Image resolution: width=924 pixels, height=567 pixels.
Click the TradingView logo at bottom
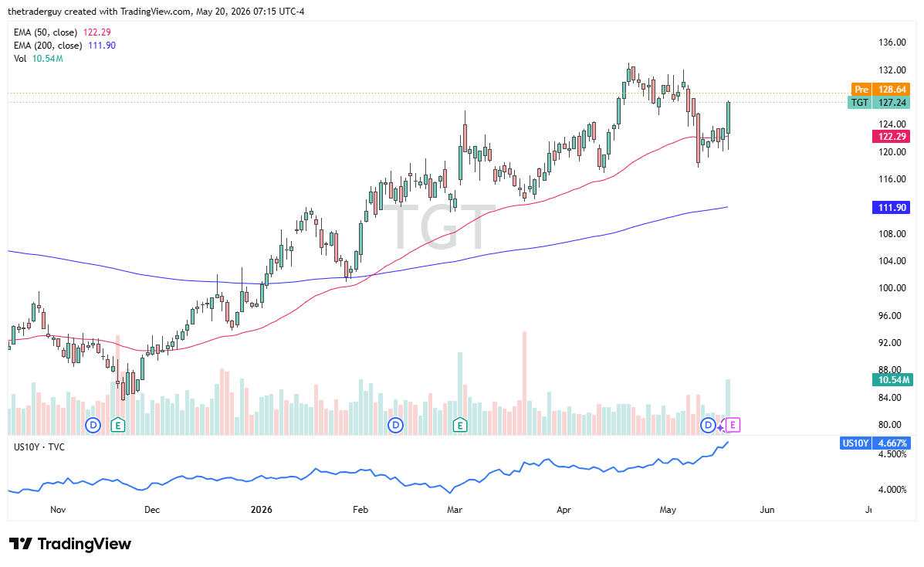pos(69,544)
